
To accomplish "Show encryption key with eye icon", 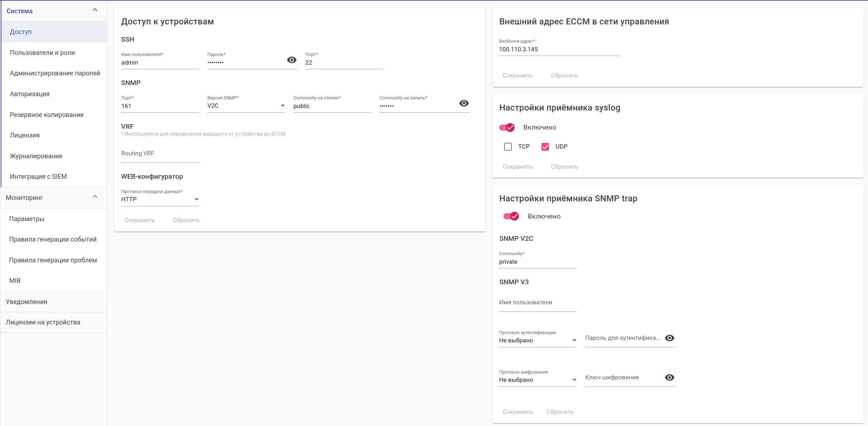I will click(669, 378).
